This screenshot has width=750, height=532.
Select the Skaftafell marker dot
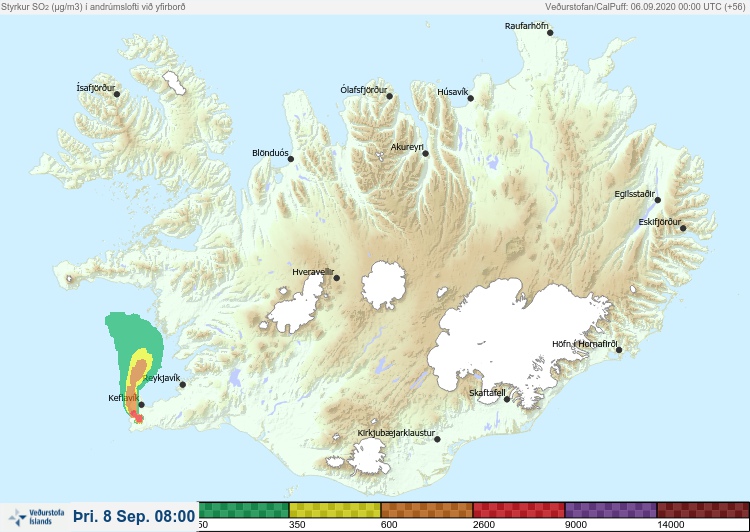pyautogui.click(x=507, y=399)
